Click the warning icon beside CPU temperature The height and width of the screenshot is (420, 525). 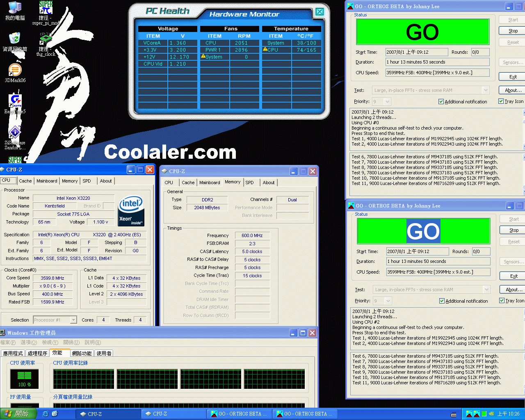[x=265, y=50]
